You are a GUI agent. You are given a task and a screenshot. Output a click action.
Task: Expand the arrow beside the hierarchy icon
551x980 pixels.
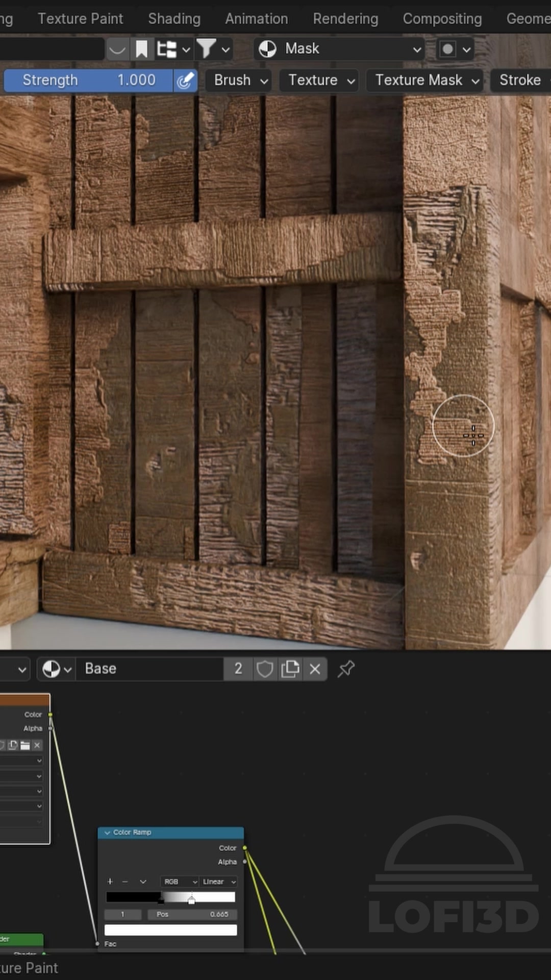186,50
